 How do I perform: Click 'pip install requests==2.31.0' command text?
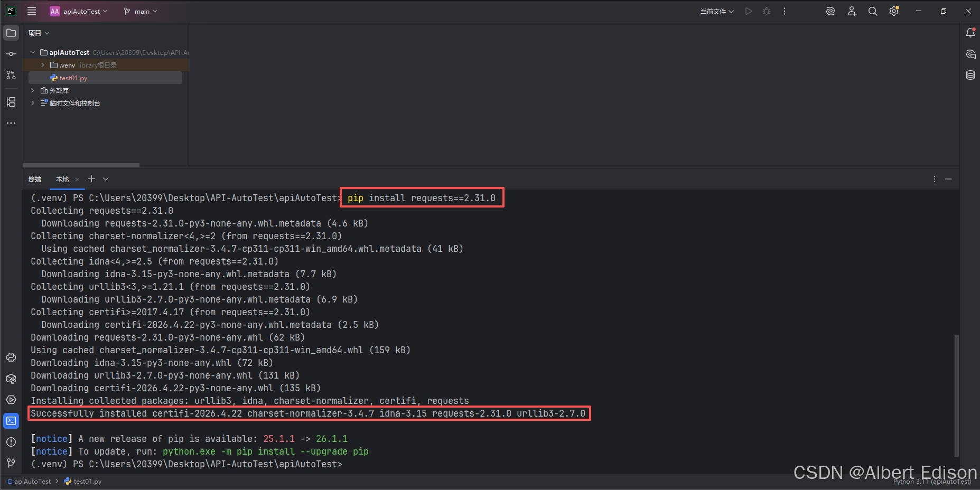[422, 198]
